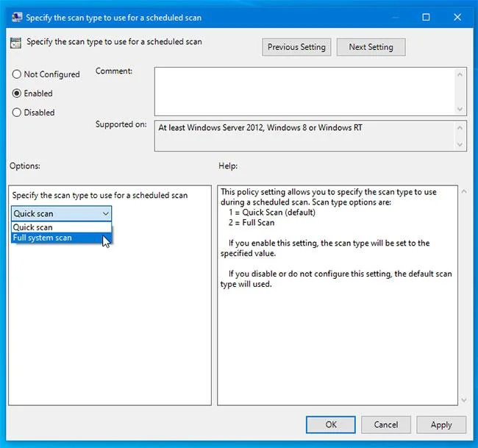
Task: Click the 'Supported on:' label
Action: [121, 124]
